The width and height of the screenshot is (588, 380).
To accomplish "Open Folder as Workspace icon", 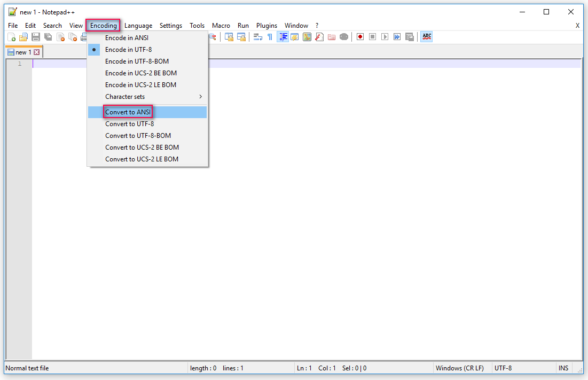I will click(332, 37).
